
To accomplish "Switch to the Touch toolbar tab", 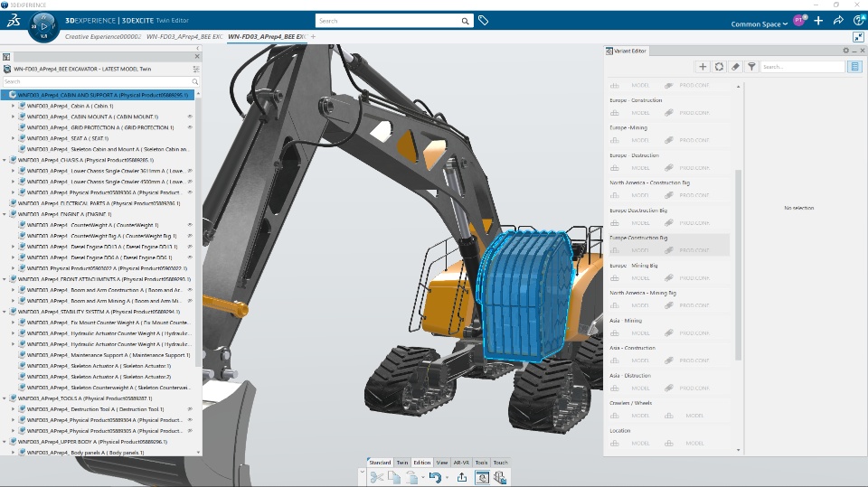I will [500, 463].
